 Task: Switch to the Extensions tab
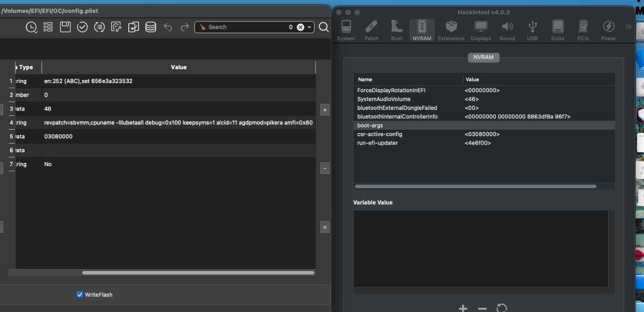451,31
